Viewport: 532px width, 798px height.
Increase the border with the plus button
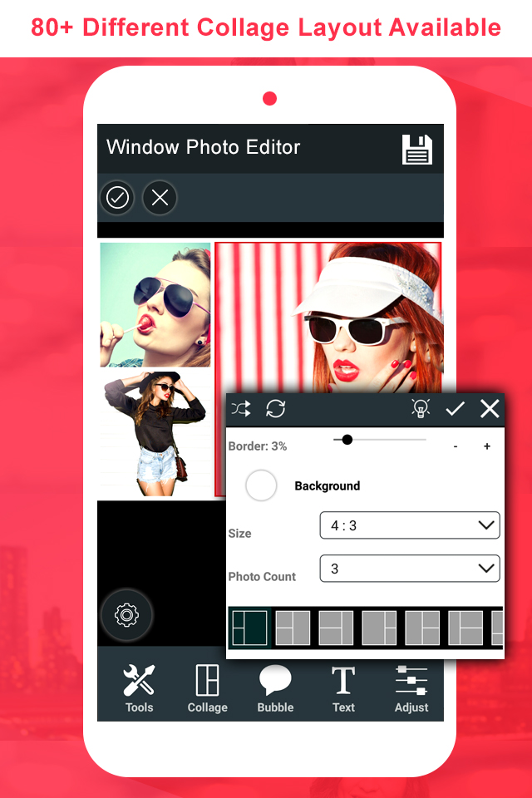486,446
